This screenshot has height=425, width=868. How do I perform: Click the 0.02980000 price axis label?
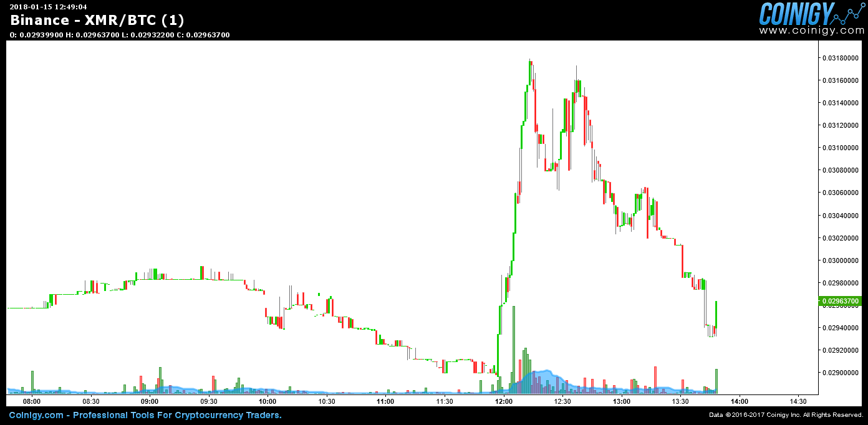coord(842,283)
